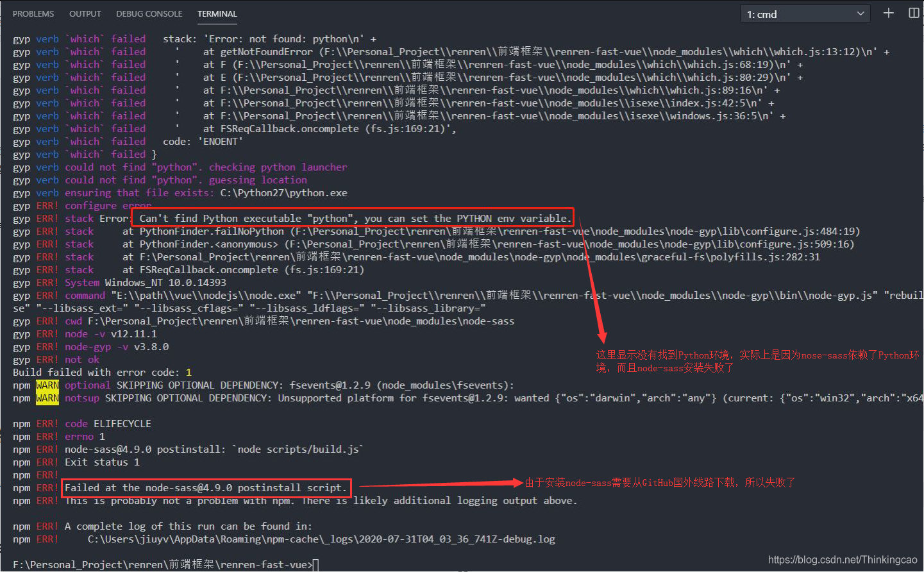Expand the terminal list via the chevron arrow

click(x=859, y=13)
